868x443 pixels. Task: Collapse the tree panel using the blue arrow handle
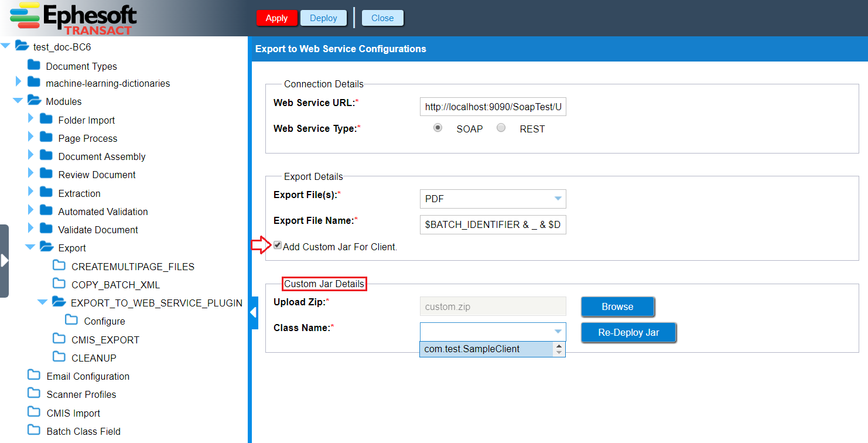click(254, 313)
